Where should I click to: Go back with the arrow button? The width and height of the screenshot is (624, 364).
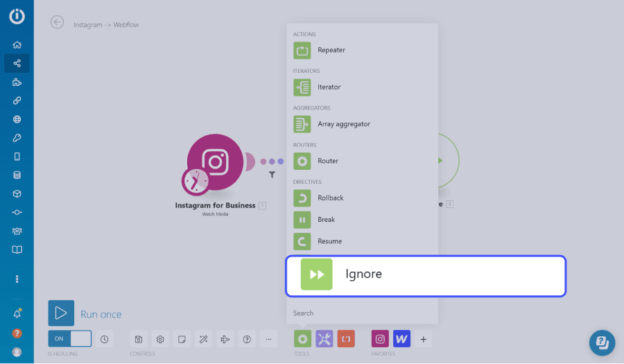[x=58, y=22]
